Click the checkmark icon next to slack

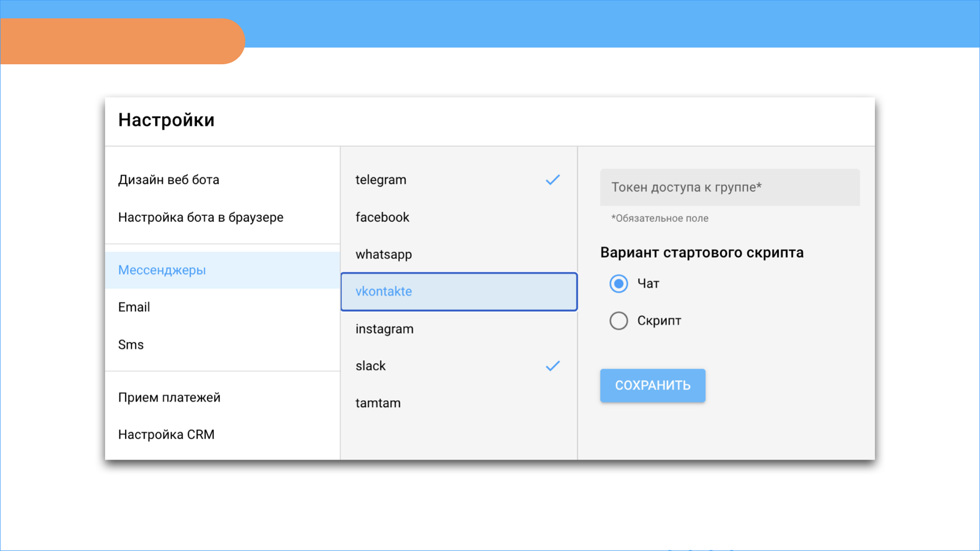point(553,366)
